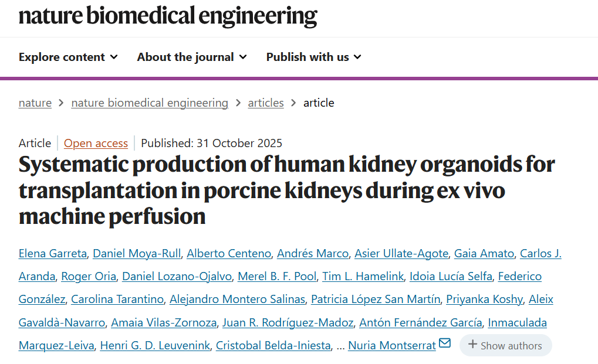Show the full authors list
This screenshot has width=598, height=364.
click(x=505, y=345)
